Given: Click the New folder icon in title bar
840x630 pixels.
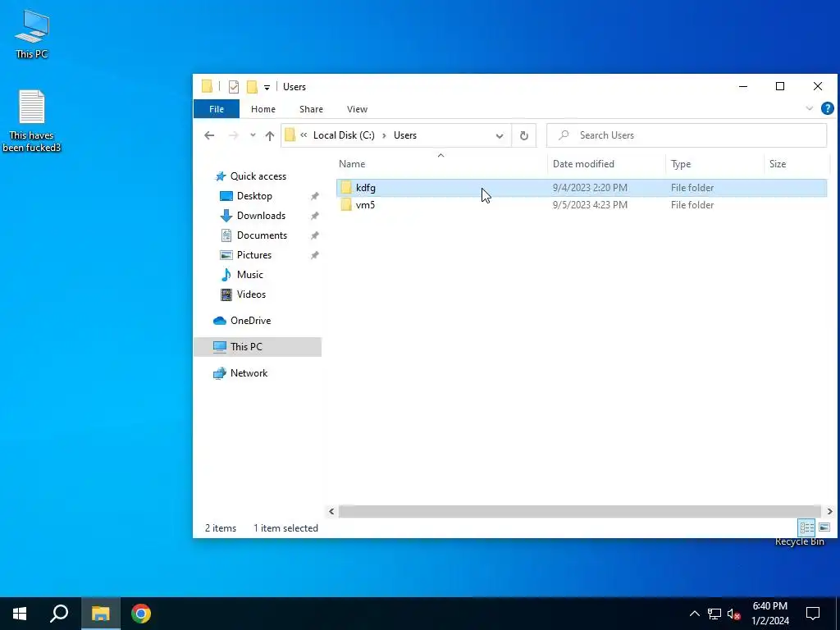Looking at the screenshot, I should pyautogui.click(x=252, y=87).
